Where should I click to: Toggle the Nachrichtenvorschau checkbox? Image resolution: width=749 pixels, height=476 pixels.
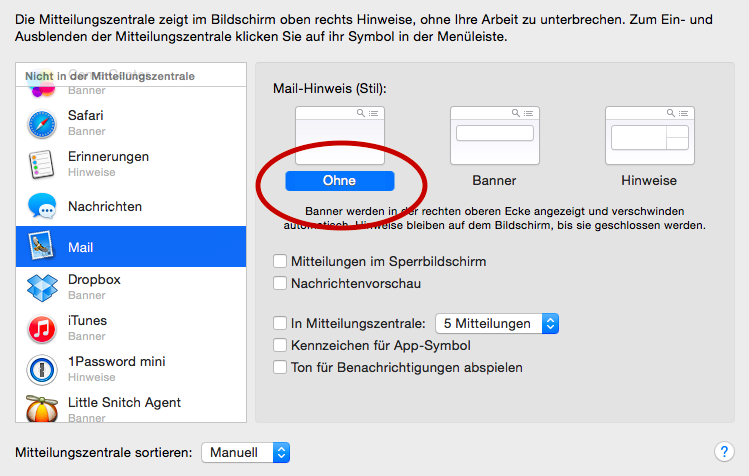(280, 284)
